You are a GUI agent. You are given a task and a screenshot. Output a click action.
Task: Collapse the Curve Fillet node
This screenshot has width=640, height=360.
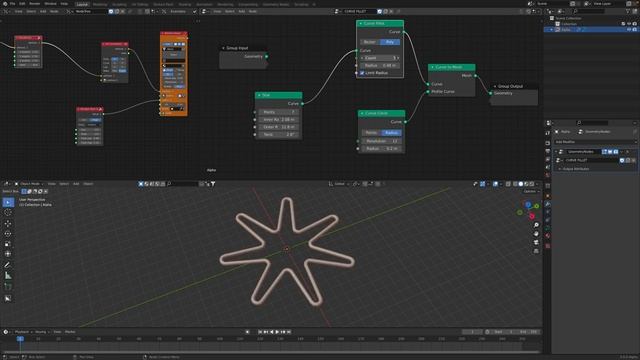click(x=360, y=24)
